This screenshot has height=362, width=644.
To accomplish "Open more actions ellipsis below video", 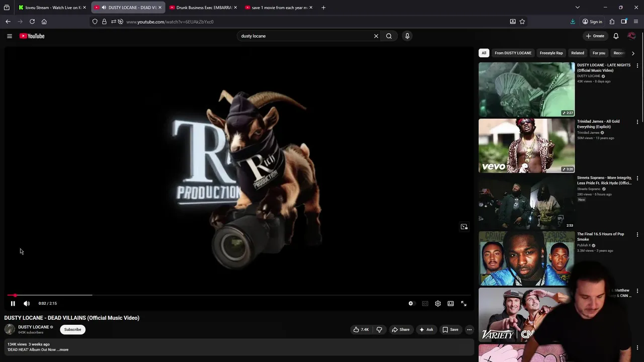I will (469, 330).
